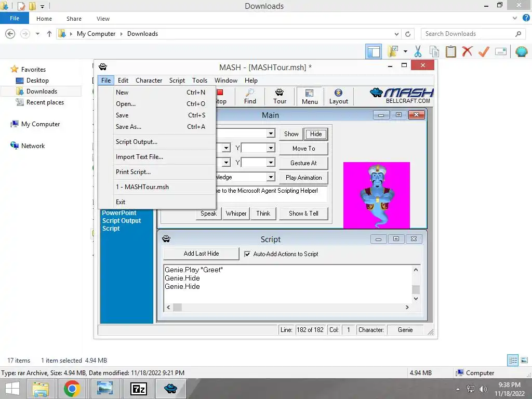
Task: Switch Explorer to details view icon
Action: tap(513, 361)
